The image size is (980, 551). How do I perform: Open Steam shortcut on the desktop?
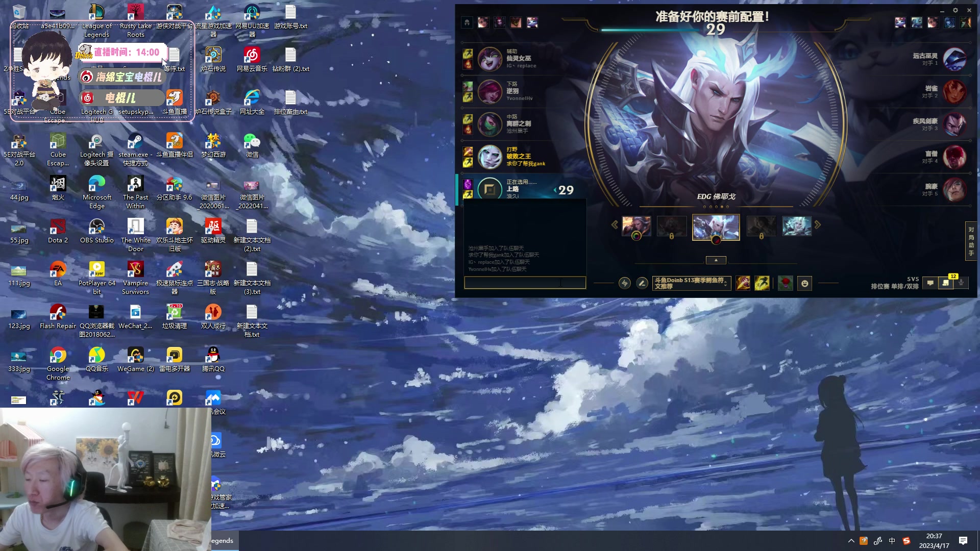click(135, 149)
